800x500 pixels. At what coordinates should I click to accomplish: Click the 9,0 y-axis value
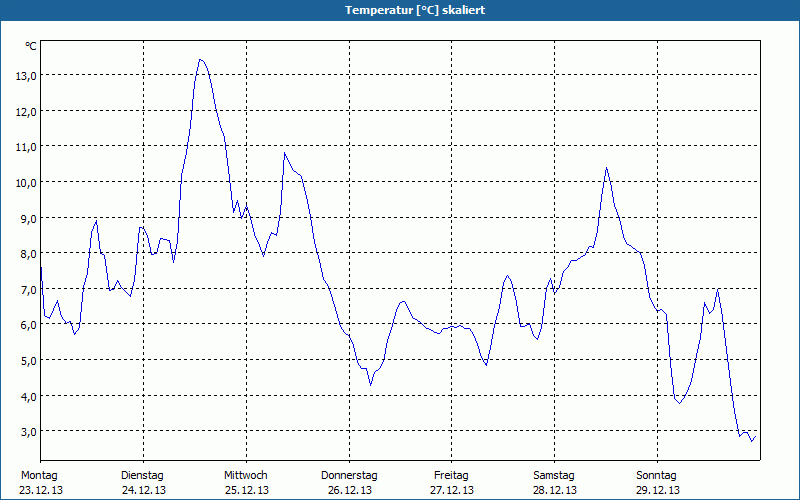tap(29, 218)
